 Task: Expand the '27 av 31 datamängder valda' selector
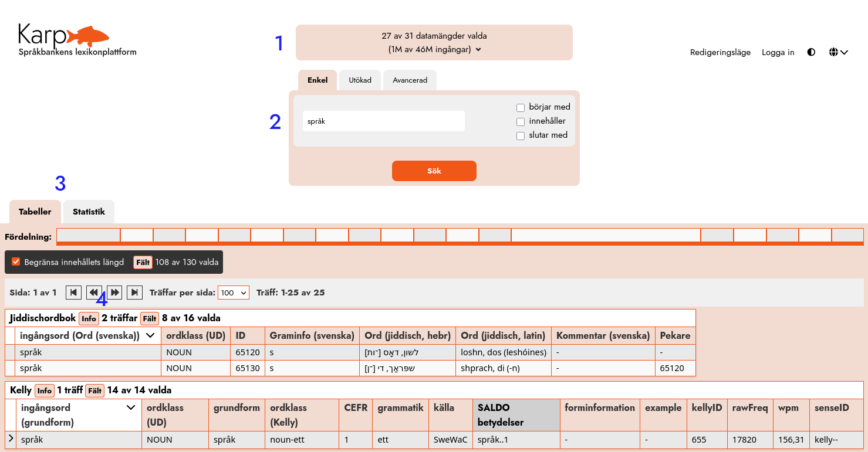(434, 42)
